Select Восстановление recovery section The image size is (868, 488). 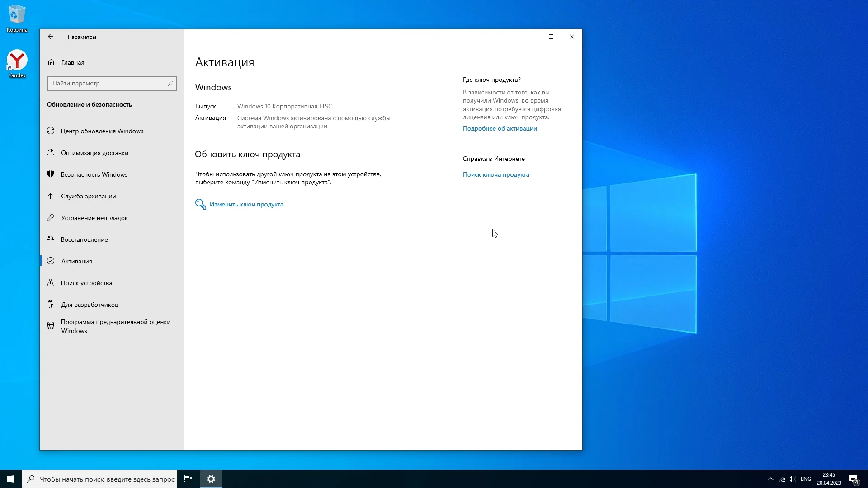click(x=84, y=240)
